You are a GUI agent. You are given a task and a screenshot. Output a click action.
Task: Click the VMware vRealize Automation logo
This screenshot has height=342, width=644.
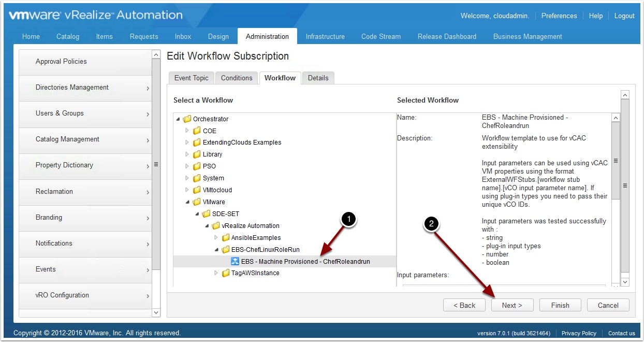pos(96,16)
